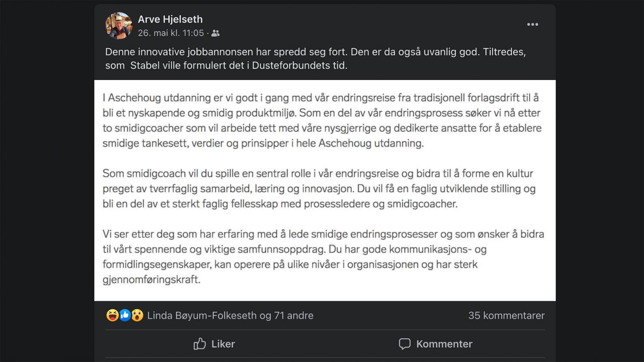Image resolution: width=644 pixels, height=362 pixels.
Task: Click the job ad paragraph starting 'I Aschehoug utdanning'
Action: pyautogui.click(x=322, y=120)
